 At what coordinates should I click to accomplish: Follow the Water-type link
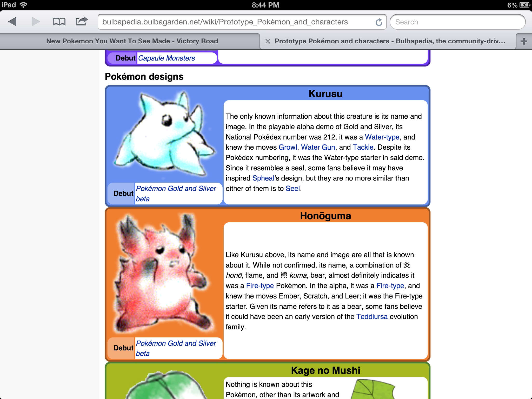pyautogui.click(x=382, y=137)
